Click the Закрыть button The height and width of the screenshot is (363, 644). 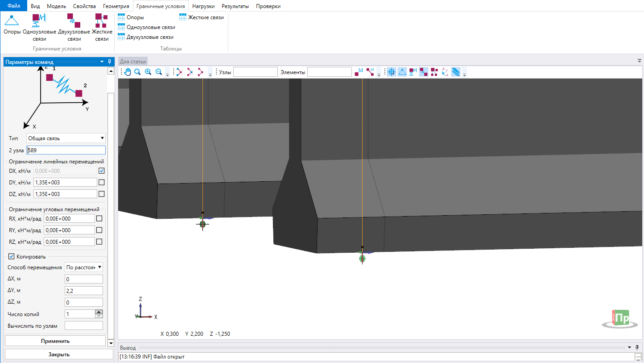tap(59, 354)
